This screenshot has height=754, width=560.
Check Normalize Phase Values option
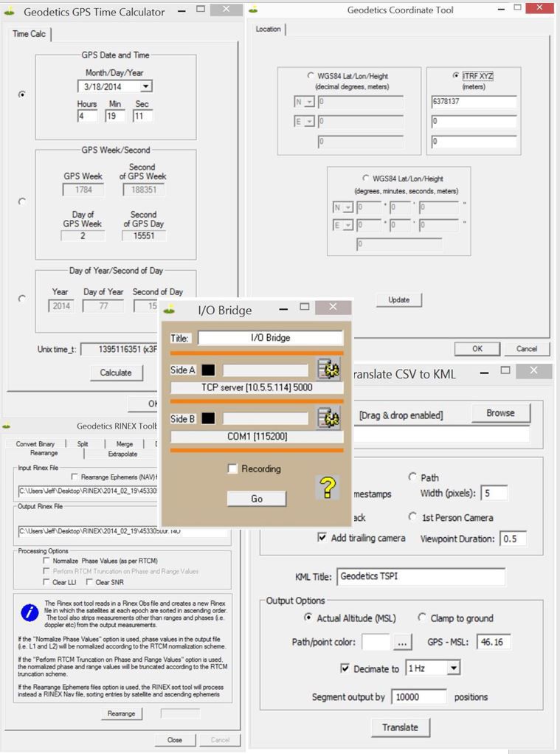[47, 561]
